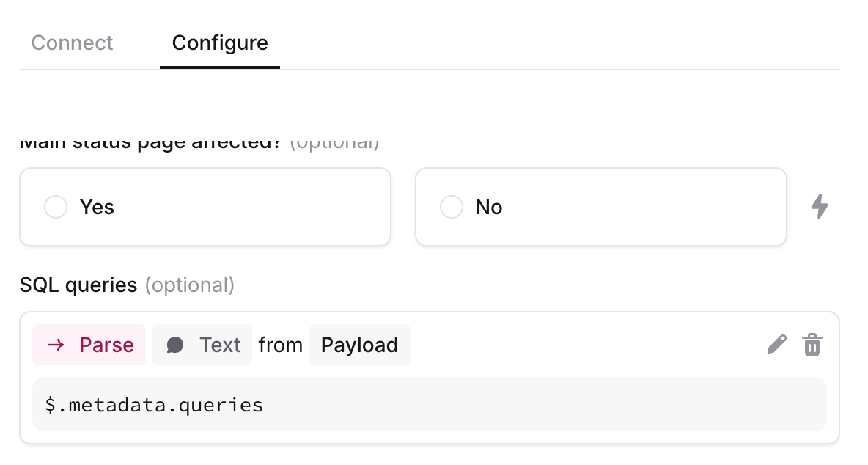Focus the $.metadata.queries expression field
Screen dimensions: 868x465
click(430, 405)
